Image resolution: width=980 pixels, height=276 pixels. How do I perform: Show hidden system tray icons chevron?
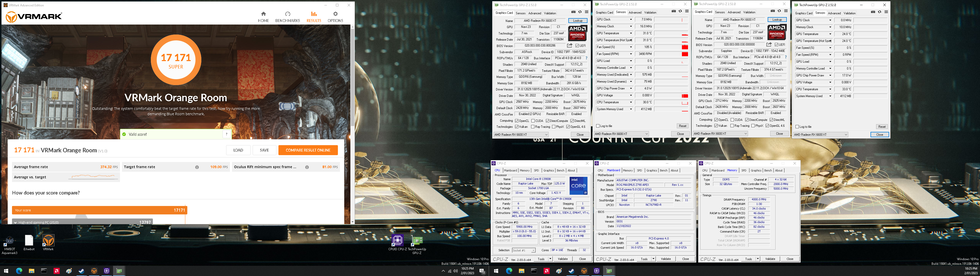point(443,271)
